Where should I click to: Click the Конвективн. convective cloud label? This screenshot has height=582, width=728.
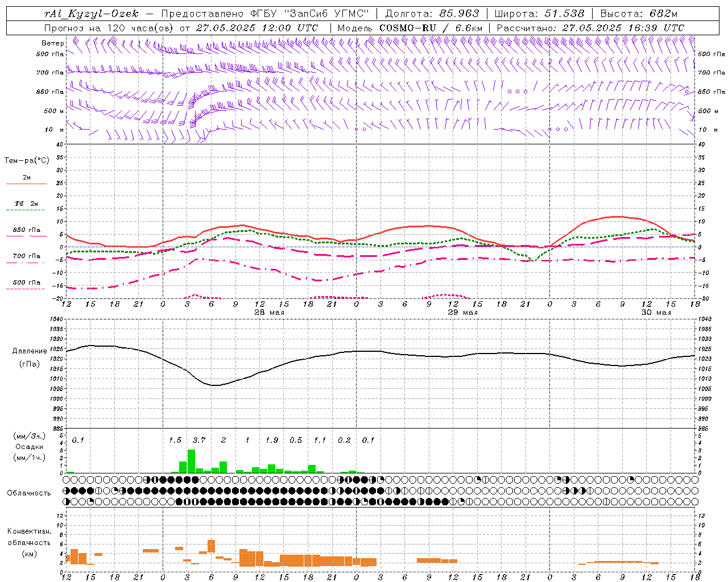tap(30, 531)
